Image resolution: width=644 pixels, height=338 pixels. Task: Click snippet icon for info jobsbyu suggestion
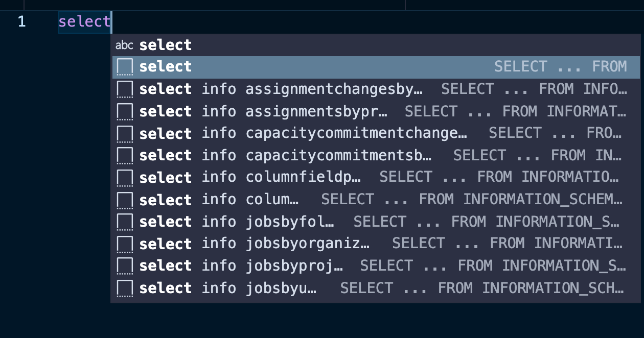[125, 288]
